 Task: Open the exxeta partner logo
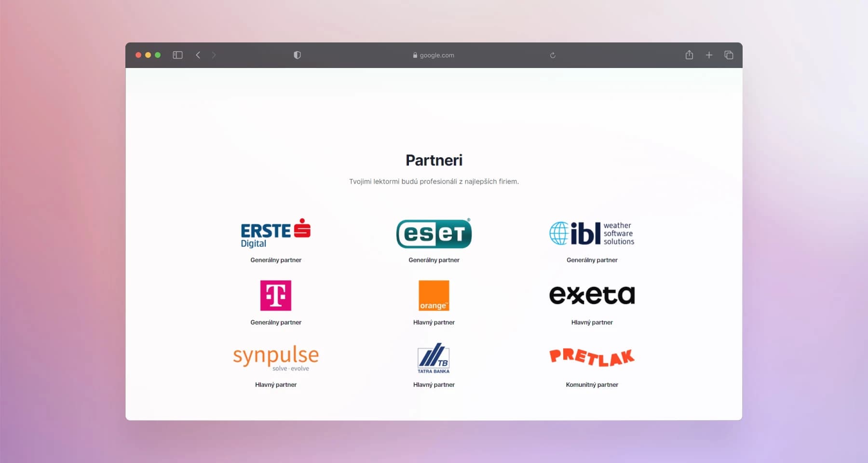tap(592, 295)
